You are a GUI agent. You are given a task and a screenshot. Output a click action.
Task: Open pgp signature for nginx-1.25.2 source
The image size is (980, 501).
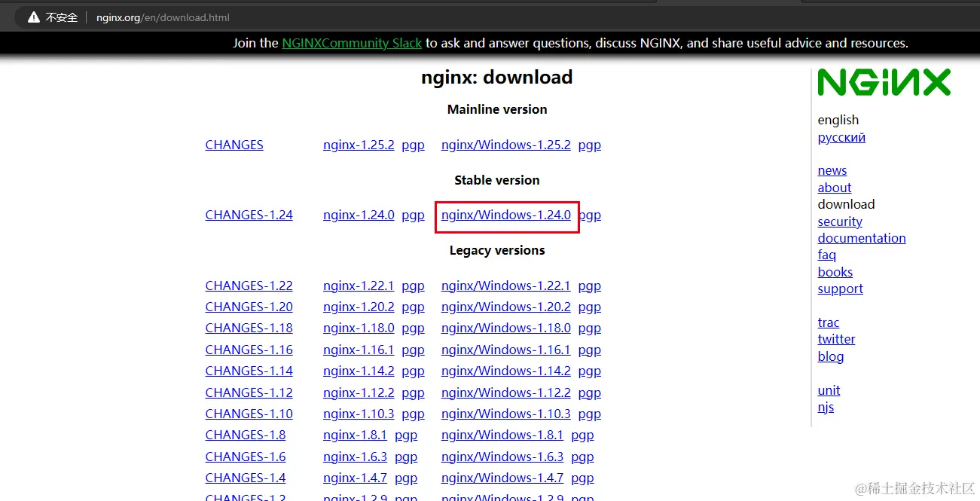pyautogui.click(x=413, y=145)
